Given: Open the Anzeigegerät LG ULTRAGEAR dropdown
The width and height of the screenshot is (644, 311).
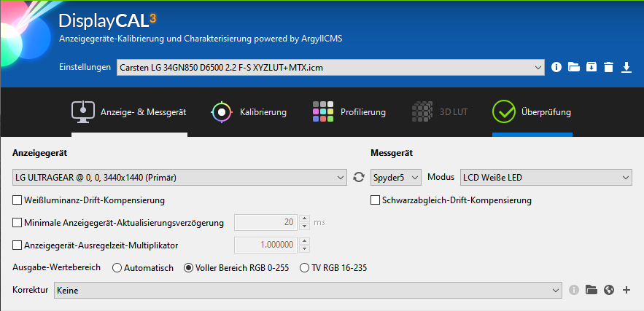Looking at the screenshot, I should coord(179,178).
